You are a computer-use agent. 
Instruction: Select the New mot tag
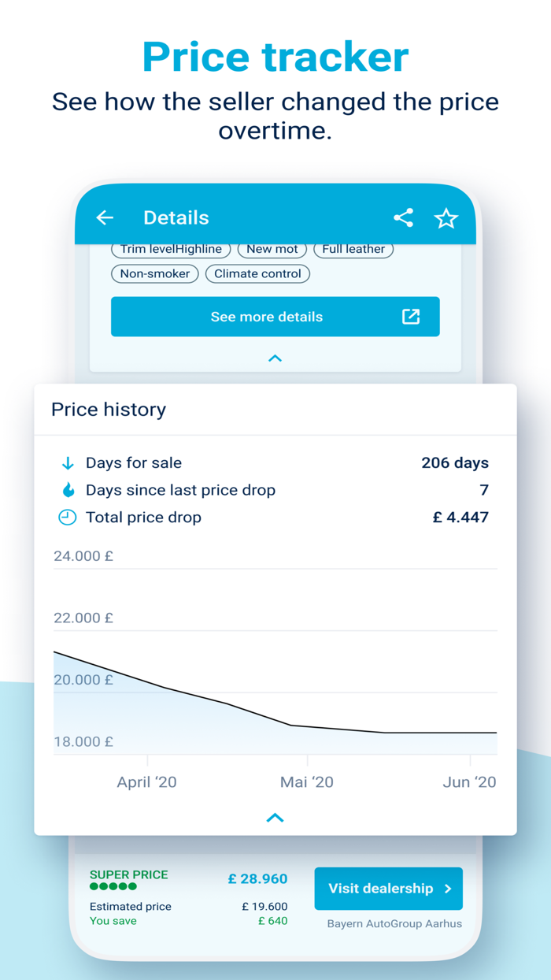(x=272, y=249)
